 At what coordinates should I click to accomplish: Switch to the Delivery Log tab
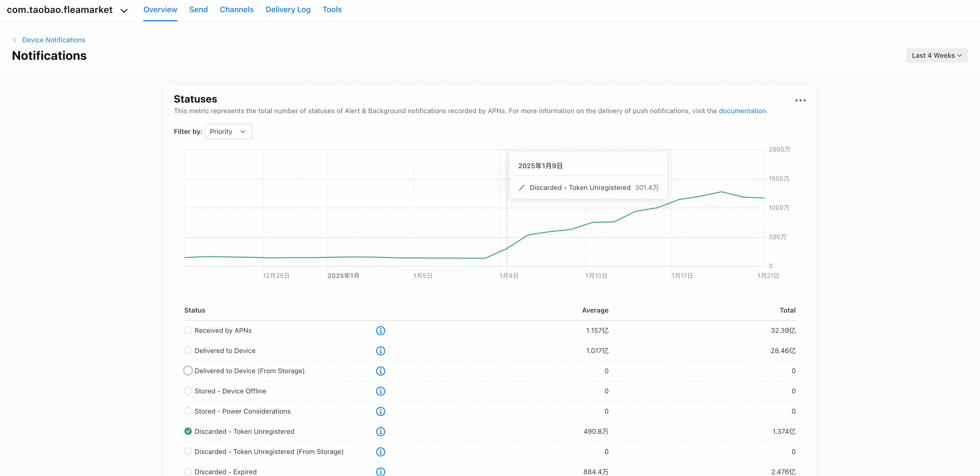pos(288,10)
